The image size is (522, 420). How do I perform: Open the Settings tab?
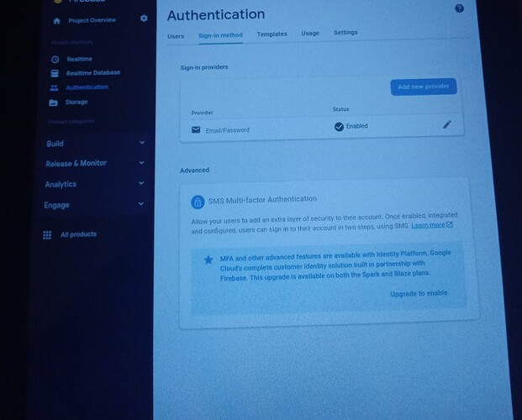tap(345, 32)
